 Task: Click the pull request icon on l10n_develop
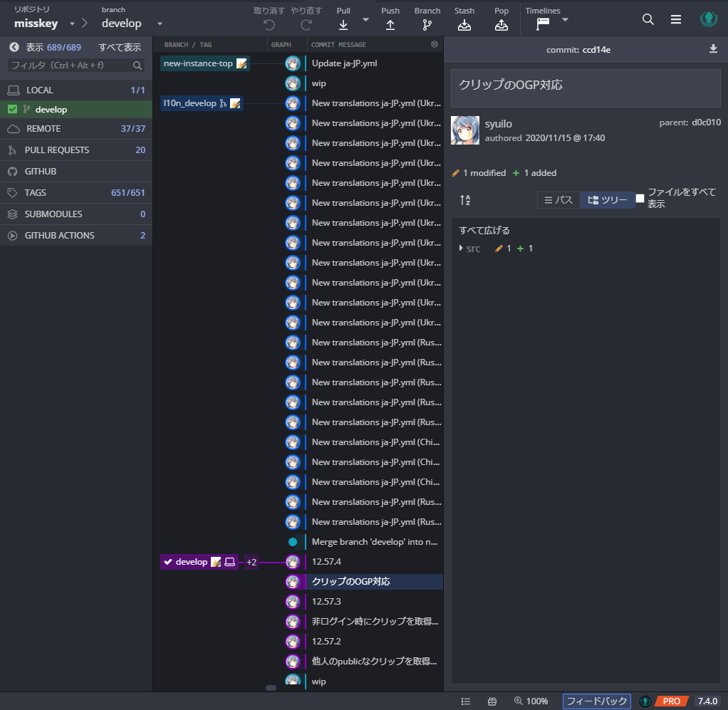pyautogui.click(x=223, y=103)
